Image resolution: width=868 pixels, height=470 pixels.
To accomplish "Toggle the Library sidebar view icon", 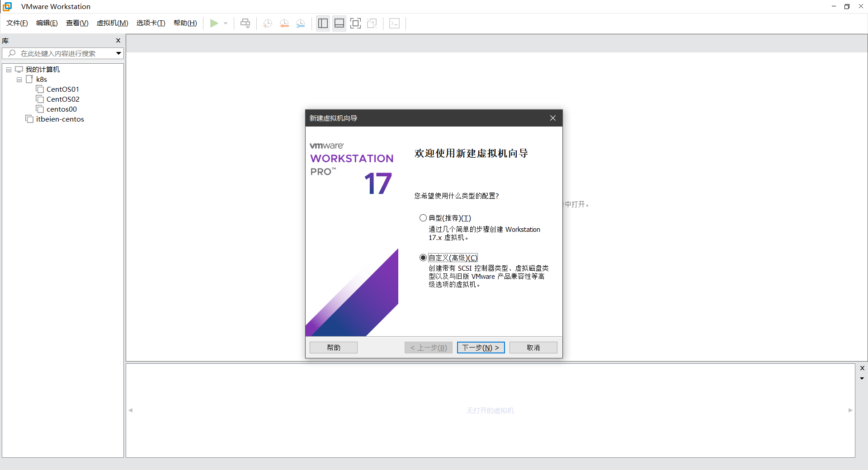I will (x=323, y=23).
